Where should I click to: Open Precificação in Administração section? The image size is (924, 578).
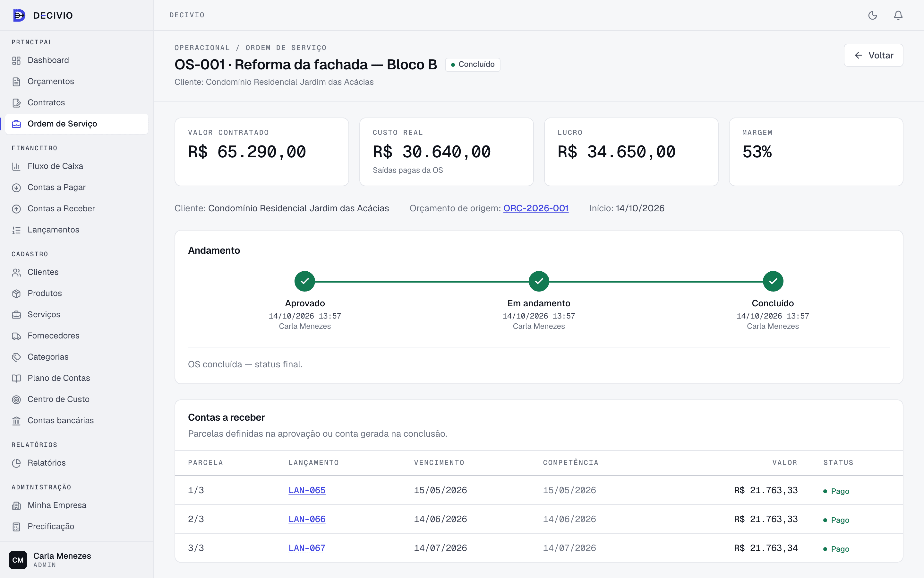[77, 526]
